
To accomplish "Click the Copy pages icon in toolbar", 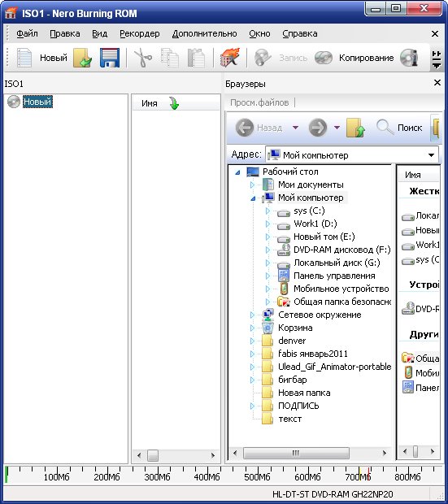I will pos(169,58).
